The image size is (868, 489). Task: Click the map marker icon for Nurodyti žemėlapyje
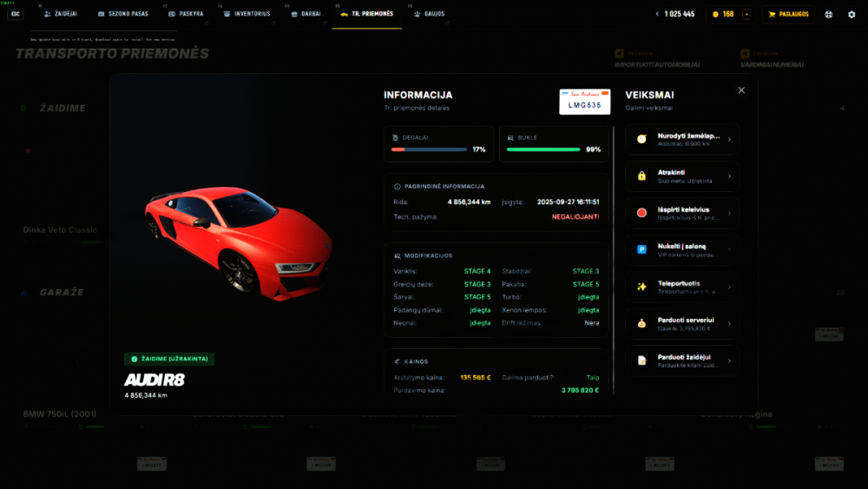[x=641, y=139]
